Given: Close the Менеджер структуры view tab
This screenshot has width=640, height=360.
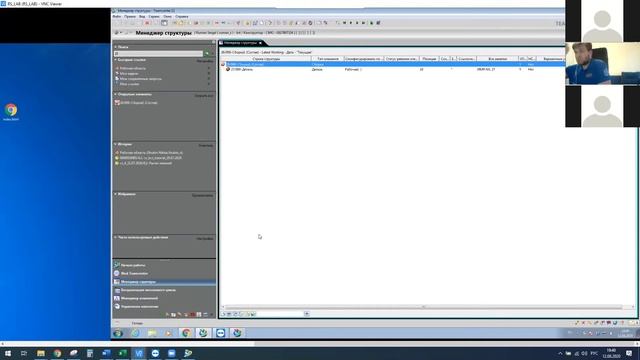Looking at the screenshot, I should [260, 43].
